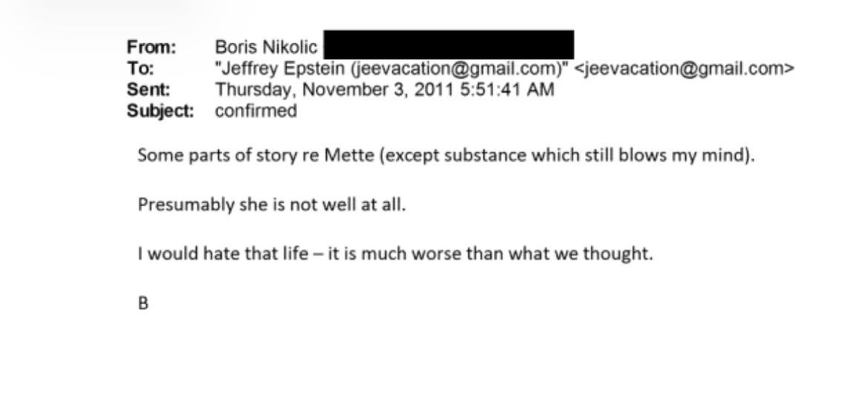The height and width of the screenshot is (412, 868).
Task: Click the Subject: header label
Action: tap(160, 112)
